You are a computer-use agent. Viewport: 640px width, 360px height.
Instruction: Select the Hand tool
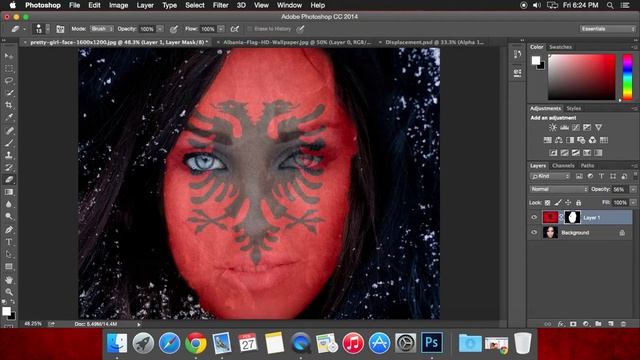tap(9, 280)
